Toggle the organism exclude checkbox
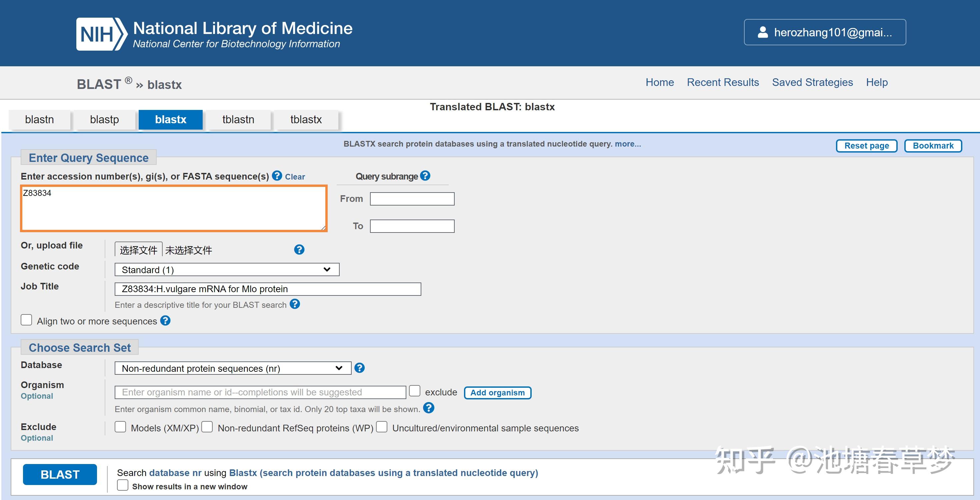980x500 pixels. (414, 391)
